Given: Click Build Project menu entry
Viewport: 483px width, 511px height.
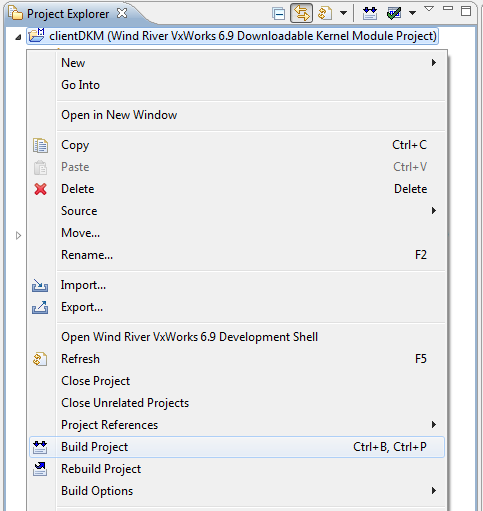Looking at the screenshot, I should pyautogui.click(x=237, y=447).
